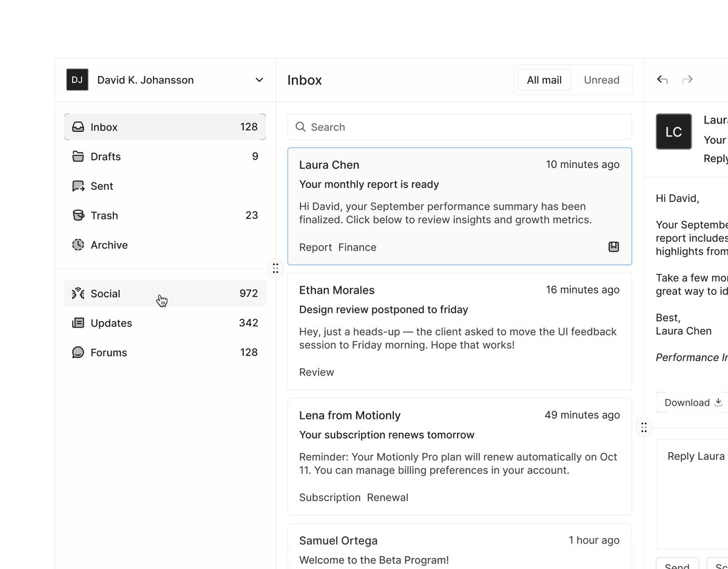Click the Inbox tray icon in sidebar
728x569 pixels.
78,127
